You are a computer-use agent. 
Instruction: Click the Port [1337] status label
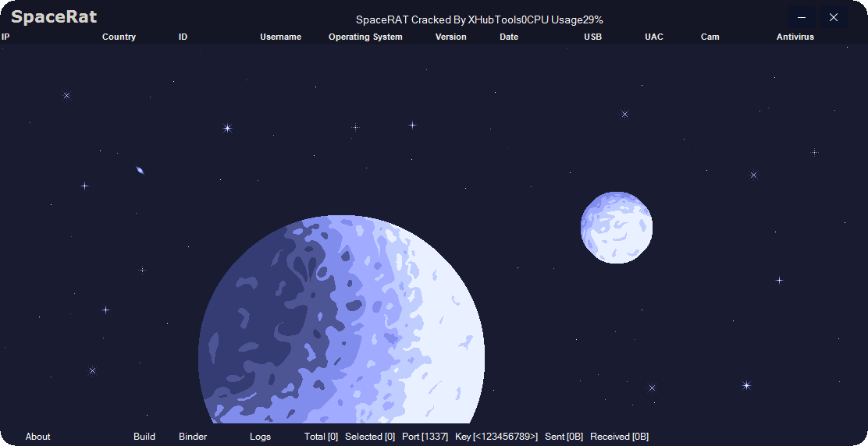click(425, 437)
